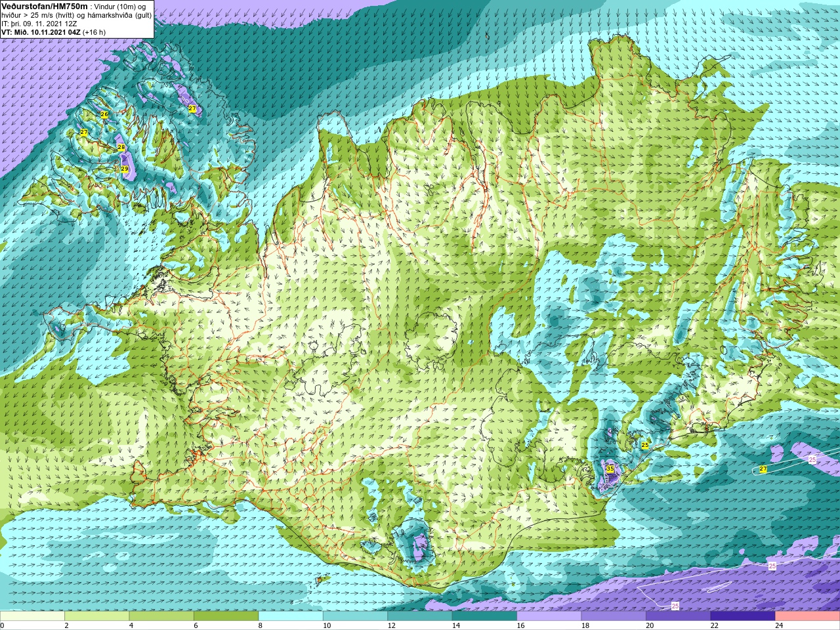The height and width of the screenshot is (630, 840).
Task: Select the 2–4 m/s light green legend swatch
Action: (x=96, y=616)
